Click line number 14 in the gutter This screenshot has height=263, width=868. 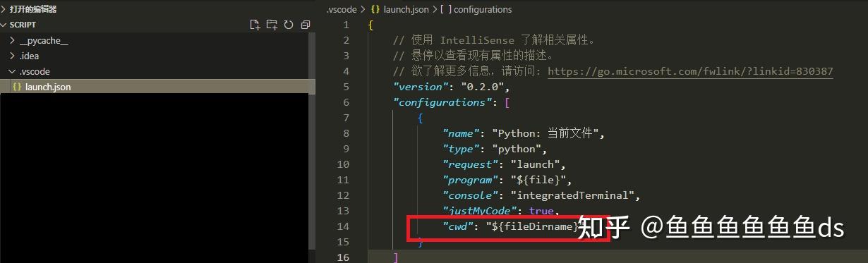coord(344,226)
